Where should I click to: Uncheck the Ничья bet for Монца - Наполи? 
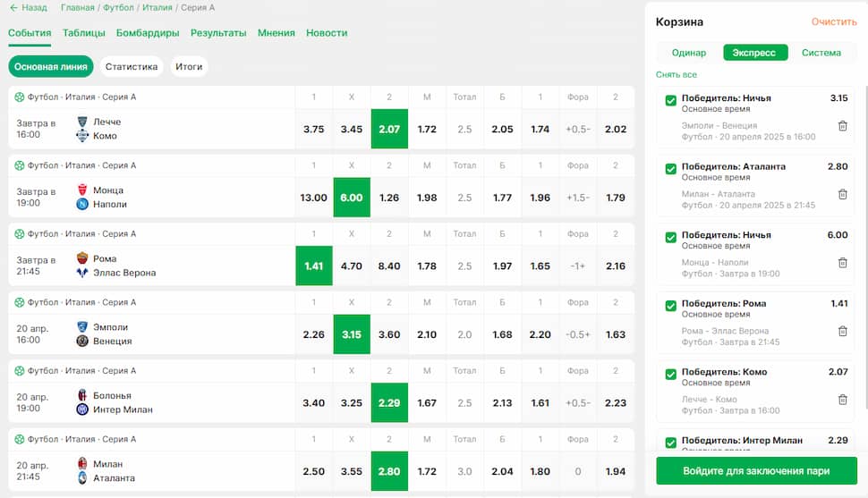pyautogui.click(x=670, y=238)
